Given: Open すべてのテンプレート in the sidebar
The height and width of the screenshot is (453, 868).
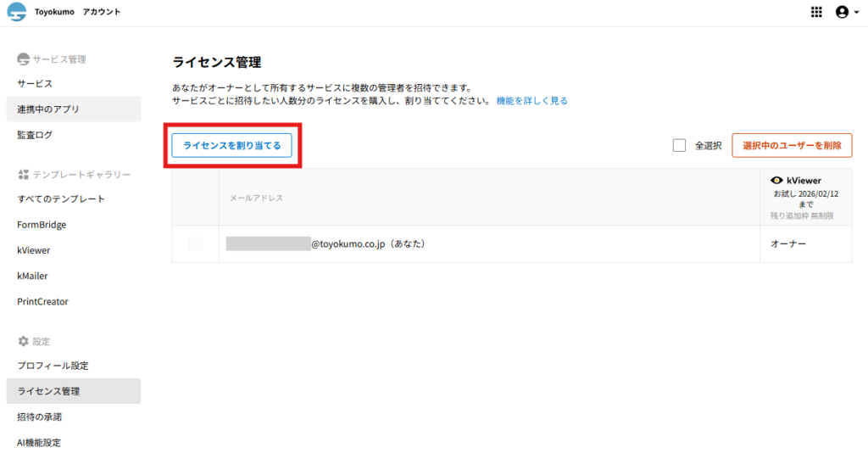Looking at the screenshot, I should pos(61,199).
